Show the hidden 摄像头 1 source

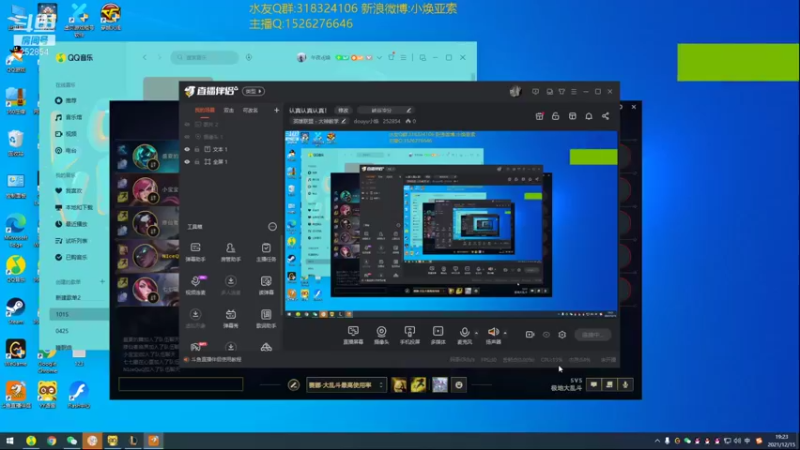pyautogui.click(x=187, y=137)
